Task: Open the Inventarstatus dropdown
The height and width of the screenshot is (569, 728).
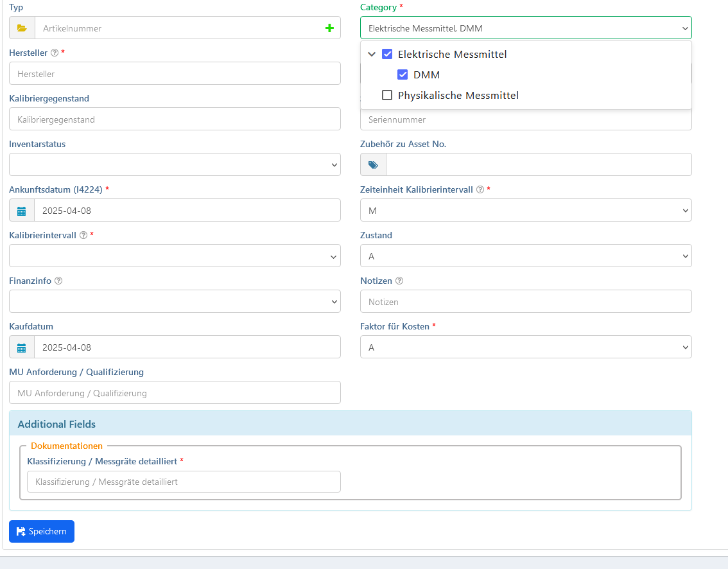Action: coord(175,165)
